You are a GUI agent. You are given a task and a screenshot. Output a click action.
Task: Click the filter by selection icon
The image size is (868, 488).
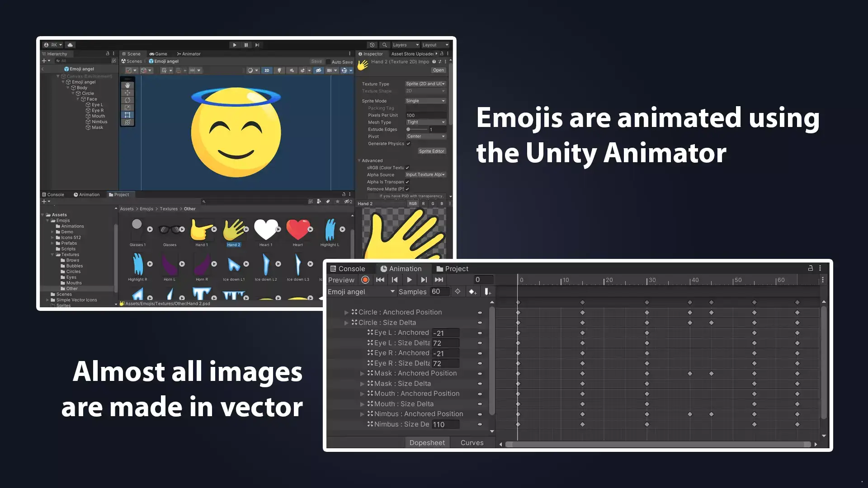point(458,292)
